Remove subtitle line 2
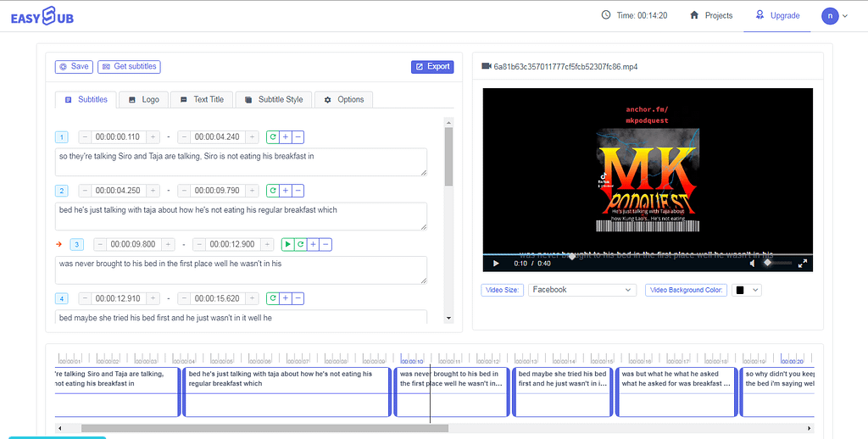 coord(298,191)
